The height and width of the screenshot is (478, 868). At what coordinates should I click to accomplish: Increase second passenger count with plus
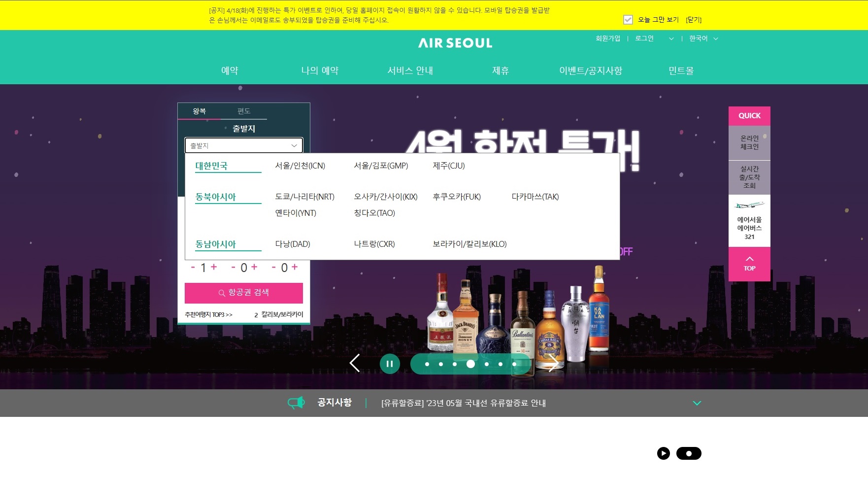[254, 267]
